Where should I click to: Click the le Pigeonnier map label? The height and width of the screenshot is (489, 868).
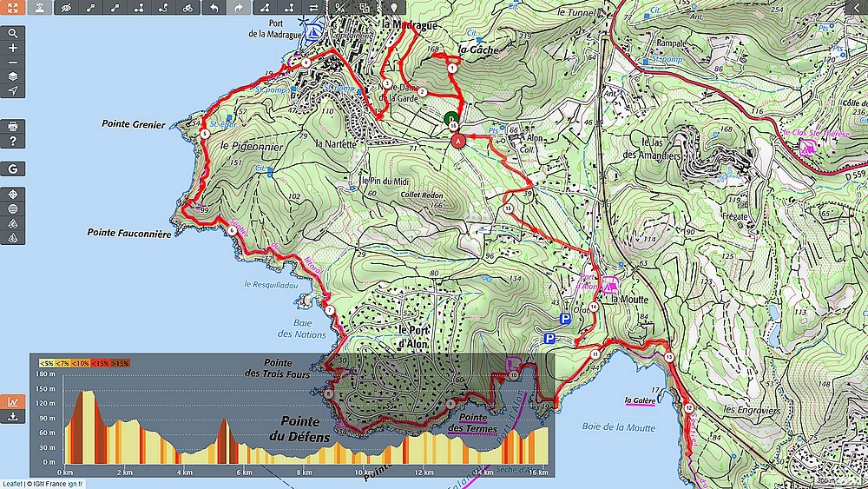click(x=252, y=147)
